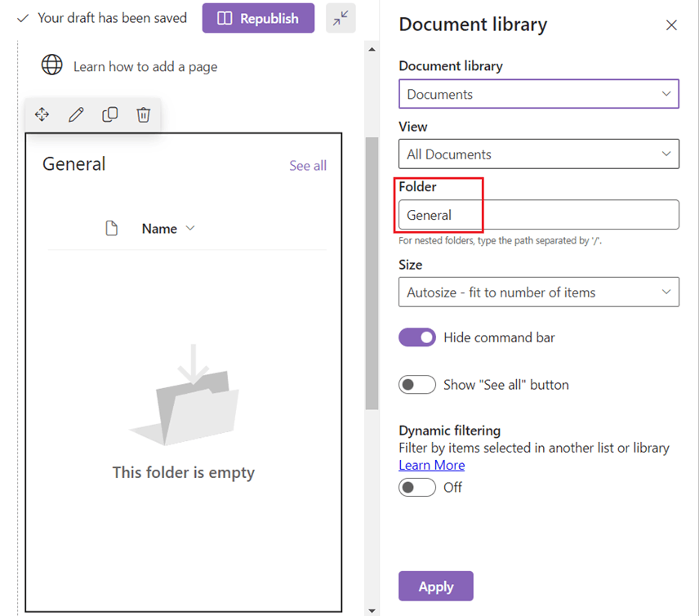Click scrollbar up arrow
Viewport: 699px width, 616px height.
pyautogui.click(x=372, y=50)
